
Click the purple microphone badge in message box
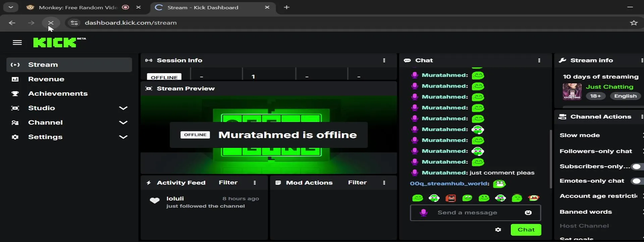pos(424,213)
